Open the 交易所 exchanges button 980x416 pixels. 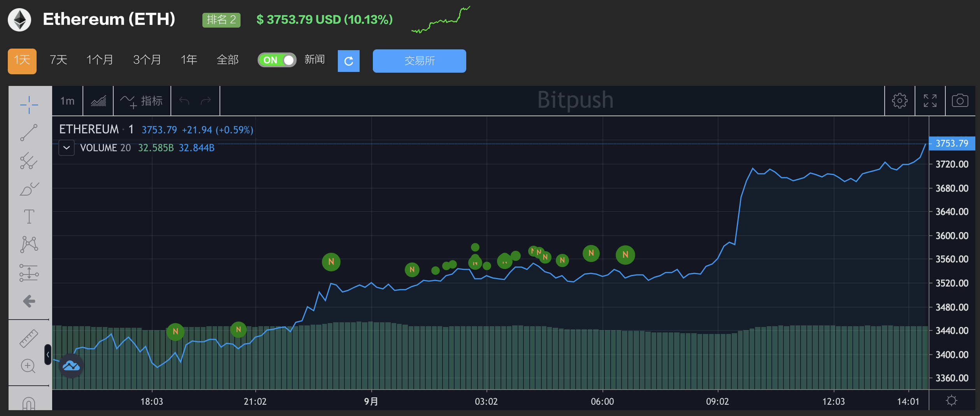click(420, 61)
